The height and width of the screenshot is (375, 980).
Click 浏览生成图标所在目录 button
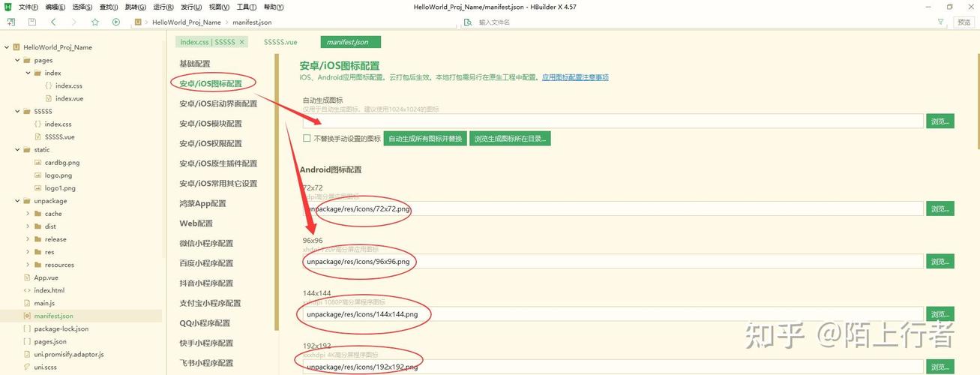(x=510, y=139)
